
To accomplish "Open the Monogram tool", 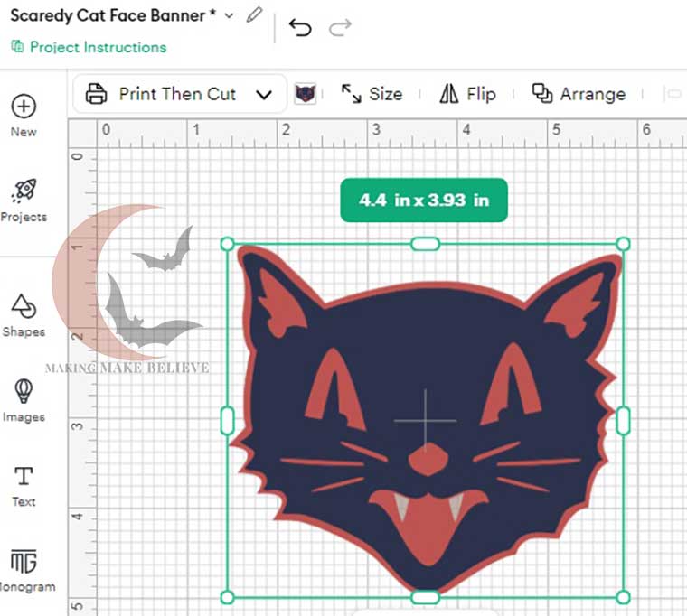I will click(24, 561).
